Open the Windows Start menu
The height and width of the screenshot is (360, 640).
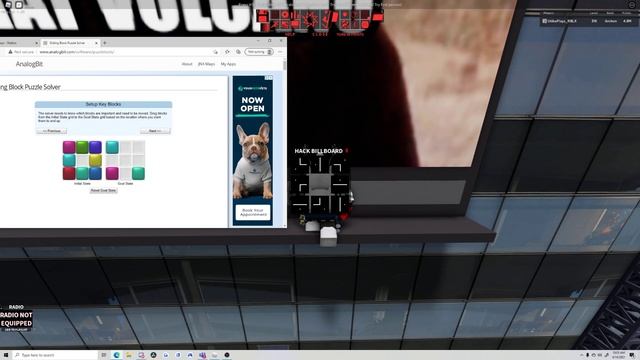click(x=6, y=355)
